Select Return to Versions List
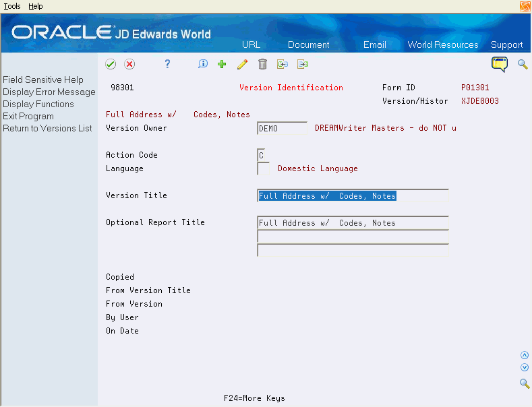 [x=47, y=129]
